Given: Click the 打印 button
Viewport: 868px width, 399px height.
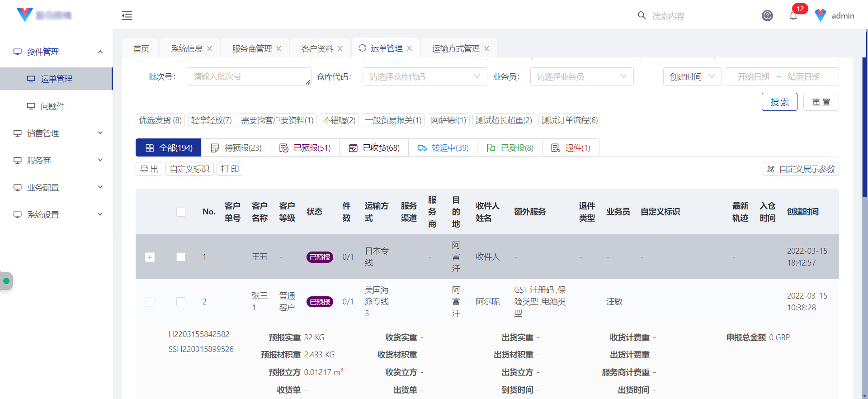Looking at the screenshot, I should [230, 169].
